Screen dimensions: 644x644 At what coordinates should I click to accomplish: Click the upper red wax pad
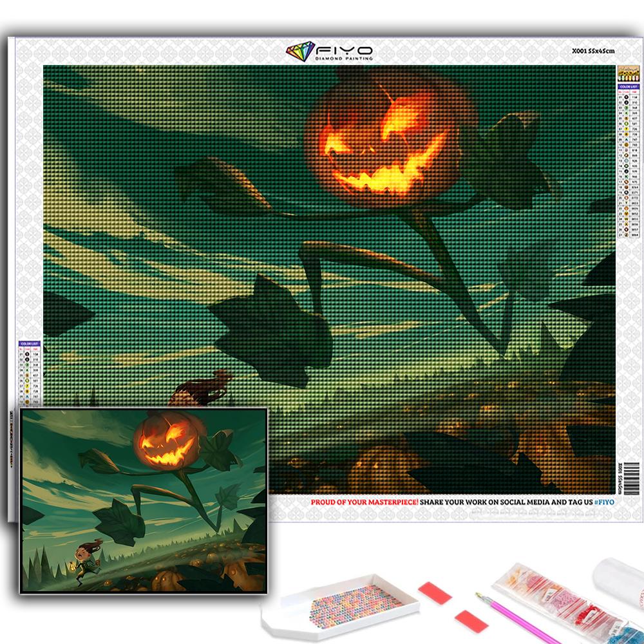435,592
